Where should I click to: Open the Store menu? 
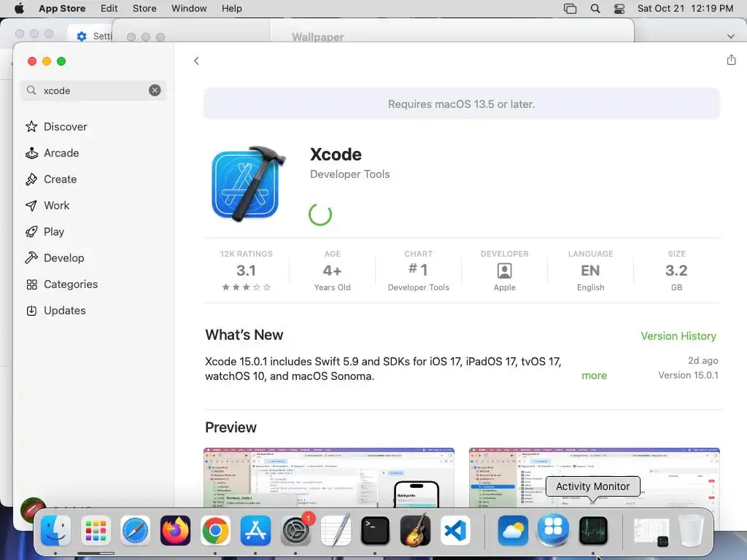pos(144,9)
